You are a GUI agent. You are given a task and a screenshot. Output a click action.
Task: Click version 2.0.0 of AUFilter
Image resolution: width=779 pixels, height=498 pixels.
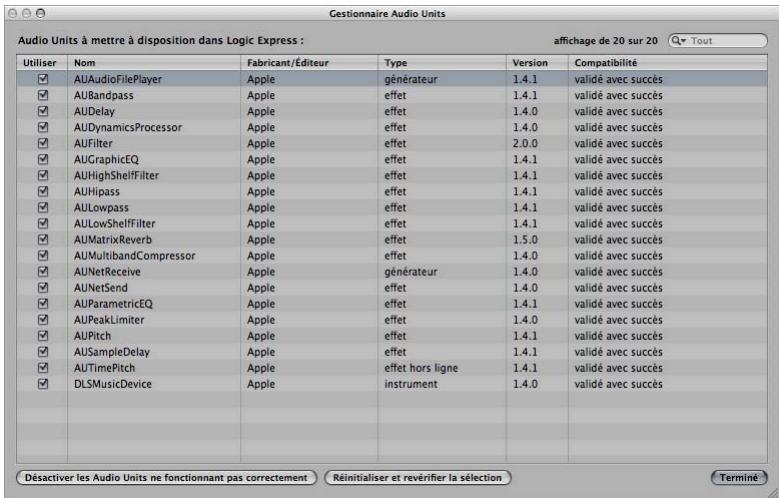(x=525, y=143)
